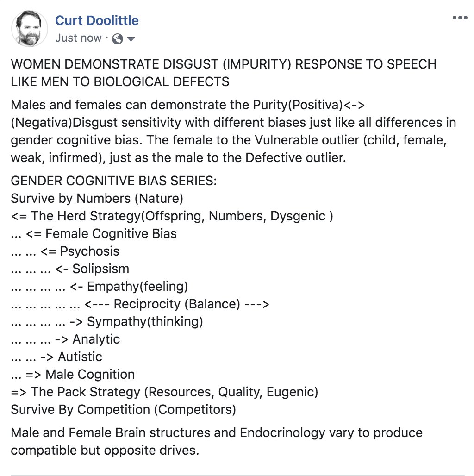Click the middle dot of the overflow icon
474x476 pixels.
pos(461,18)
